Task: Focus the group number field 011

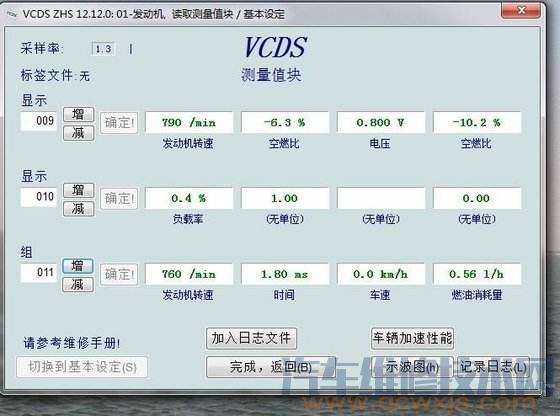Action: coord(39,273)
